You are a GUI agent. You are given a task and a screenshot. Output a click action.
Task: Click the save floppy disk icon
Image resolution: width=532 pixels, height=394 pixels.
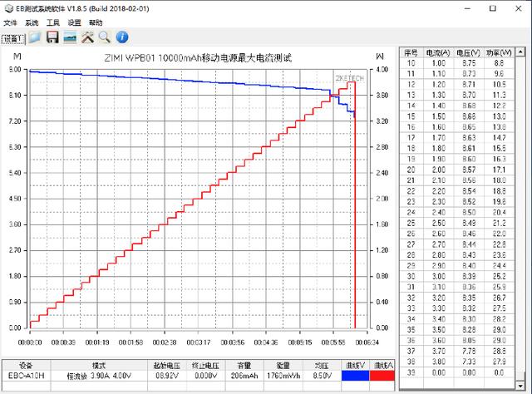click(52, 37)
